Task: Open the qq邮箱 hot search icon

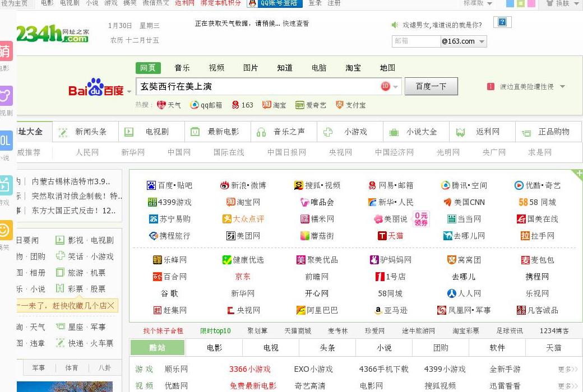Action: [x=194, y=105]
